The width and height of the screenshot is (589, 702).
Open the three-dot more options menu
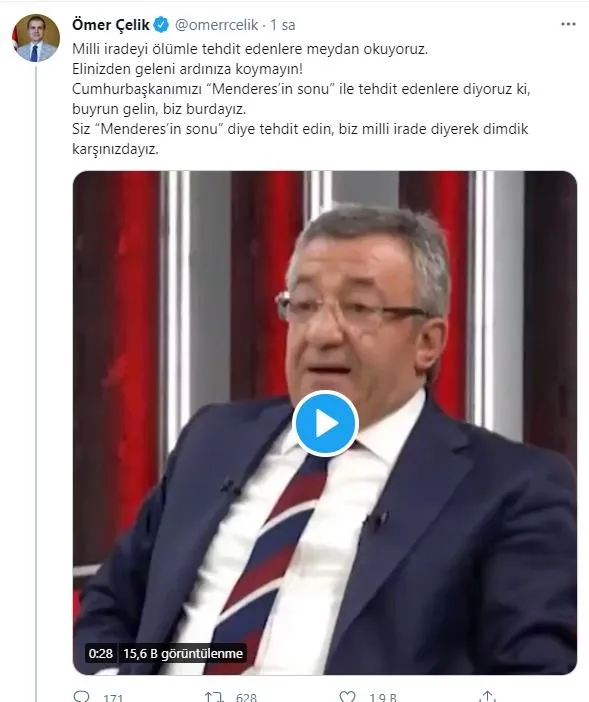[568, 24]
